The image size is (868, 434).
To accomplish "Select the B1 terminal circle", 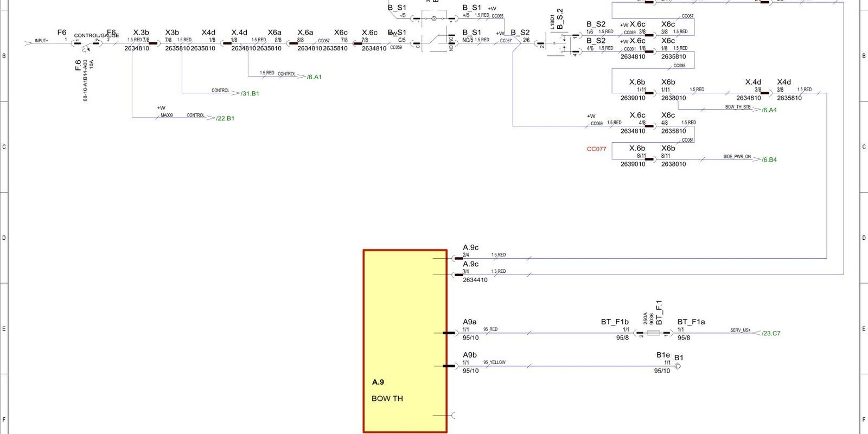I will tap(678, 366).
